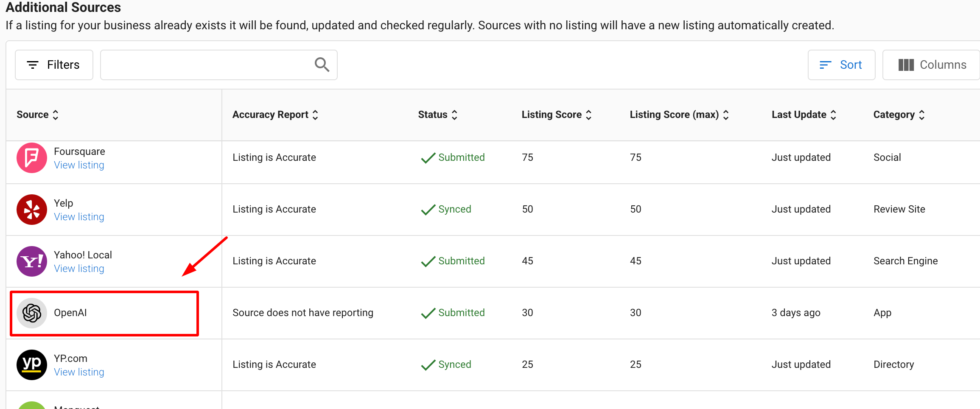Sort table by Source column
The height and width of the screenshot is (409, 980).
pos(37,115)
